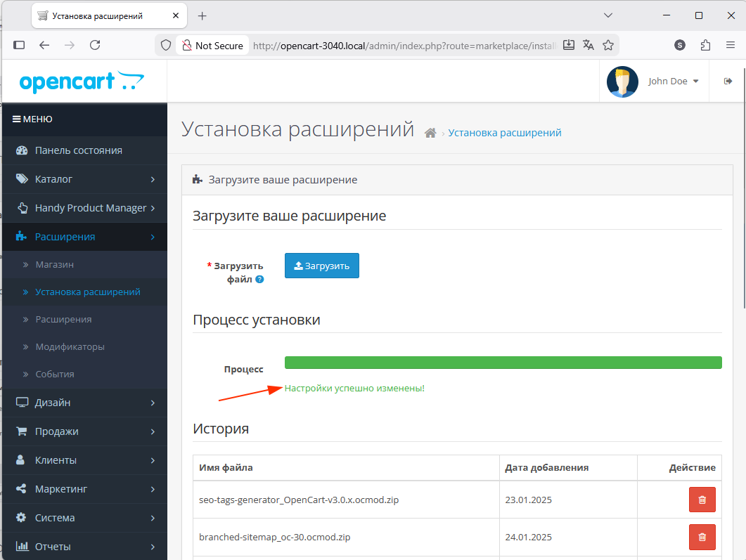The image size is (746, 560).
Task: Click the OpenCart logo
Action: [x=82, y=82]
